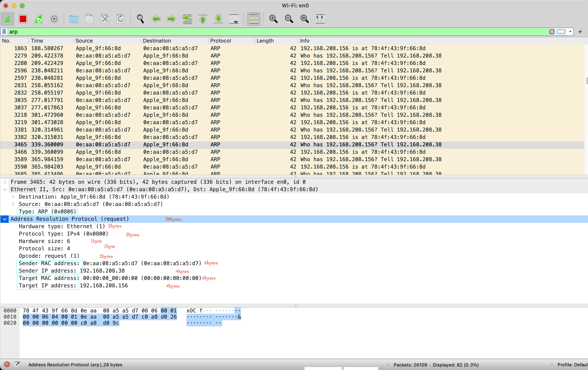Open the Profile: Default selector
The image size is (588, 370).
tap(572, 365)
